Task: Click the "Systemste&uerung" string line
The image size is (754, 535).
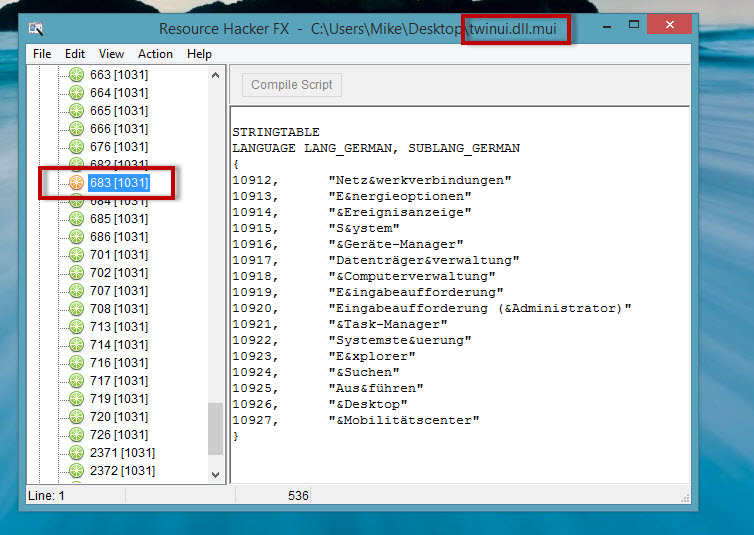Action: 352,340
